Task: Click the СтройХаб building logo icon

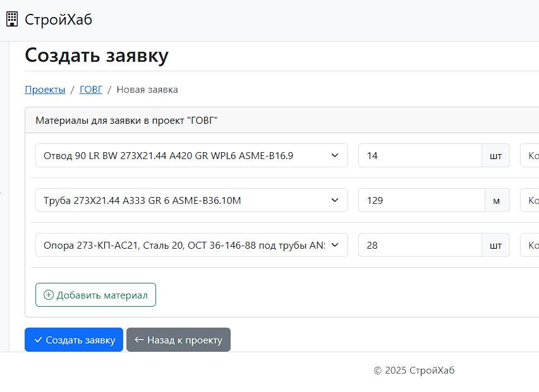Action: tap(12, 19)
